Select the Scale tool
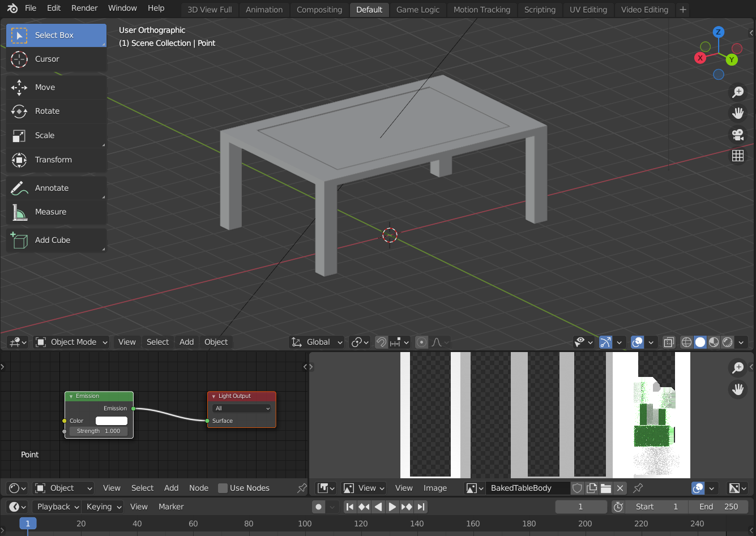Image resolution: width=756 pixels, height=536 pixels. pos(56,135)
